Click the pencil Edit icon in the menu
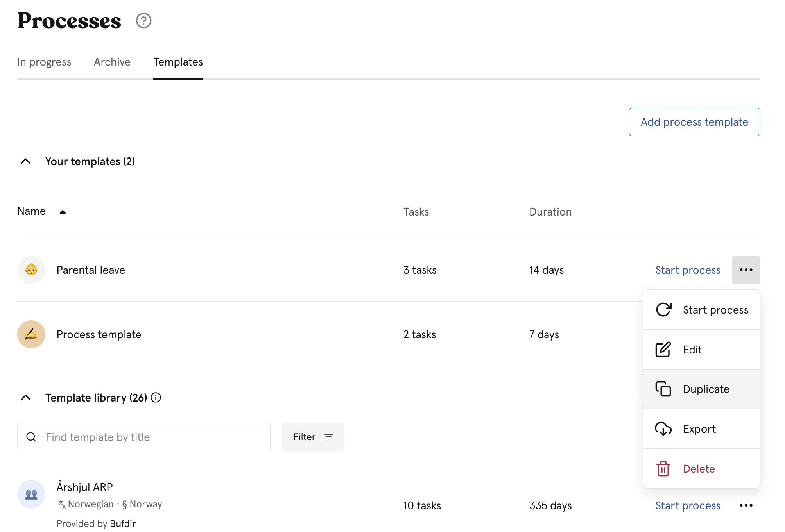 663,350
